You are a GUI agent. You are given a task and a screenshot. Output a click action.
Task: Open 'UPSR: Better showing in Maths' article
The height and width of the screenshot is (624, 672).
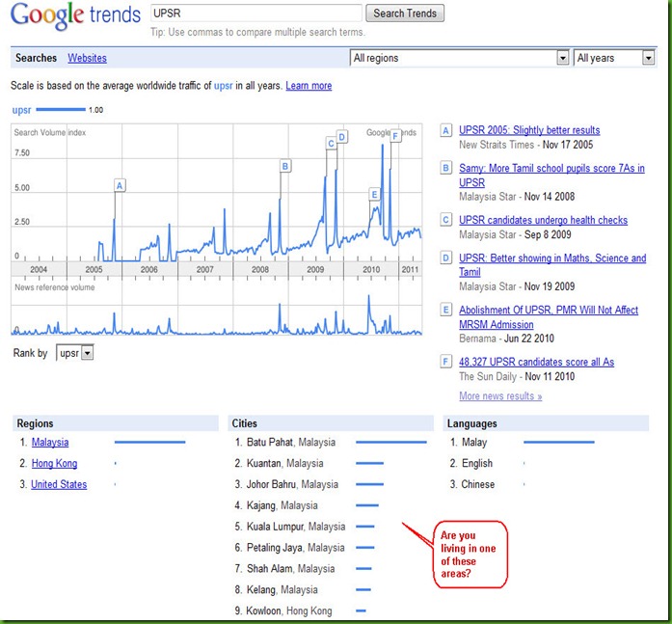552,265
